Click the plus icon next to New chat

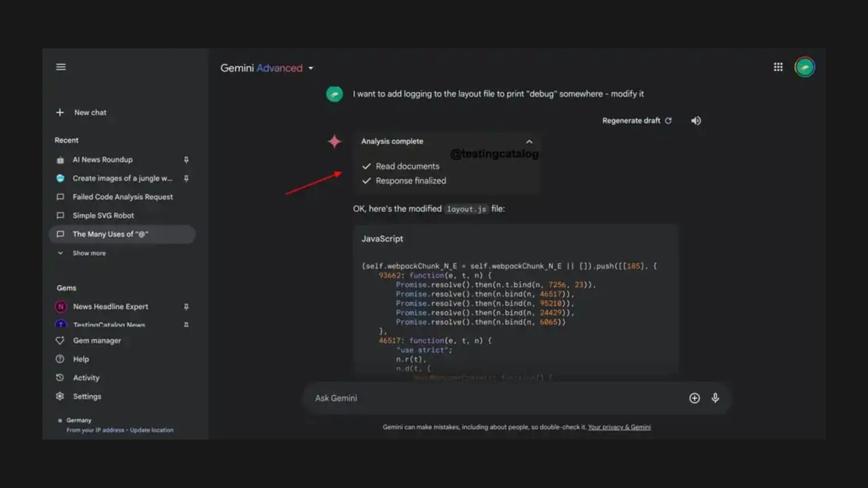pos(60,113)
